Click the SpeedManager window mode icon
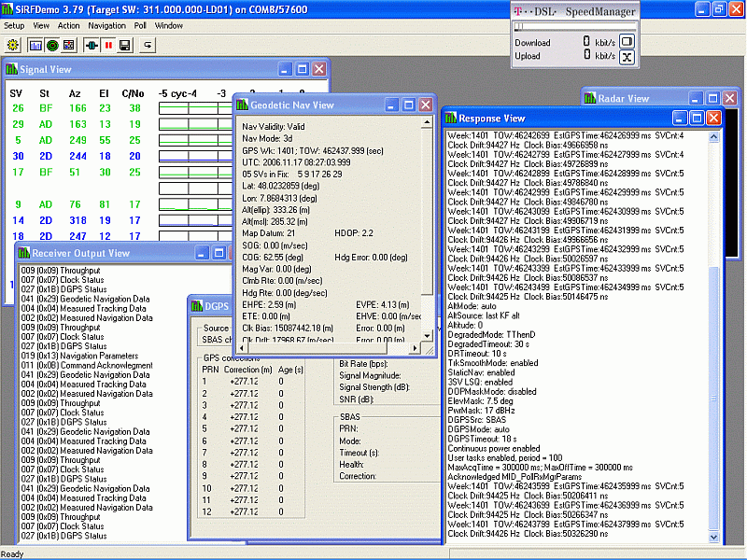Image resolution: width=747 pixels, height=560 pixels. tap(627, 42)
